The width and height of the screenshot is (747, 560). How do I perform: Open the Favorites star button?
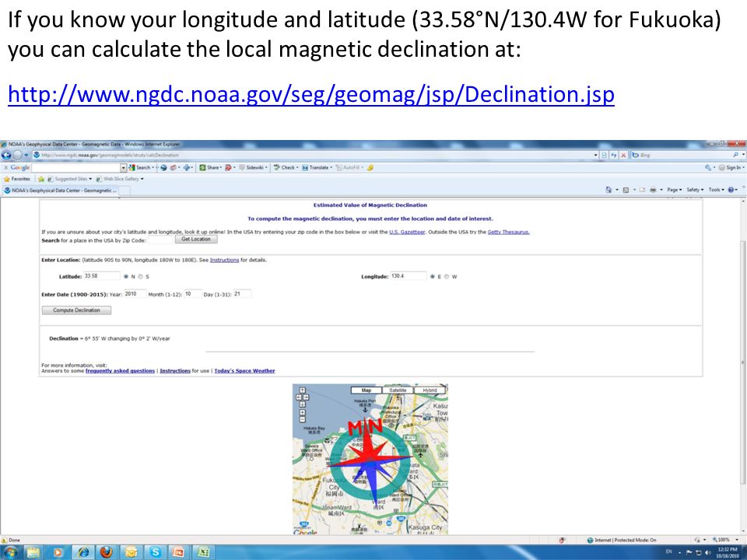tap(16, 179)
